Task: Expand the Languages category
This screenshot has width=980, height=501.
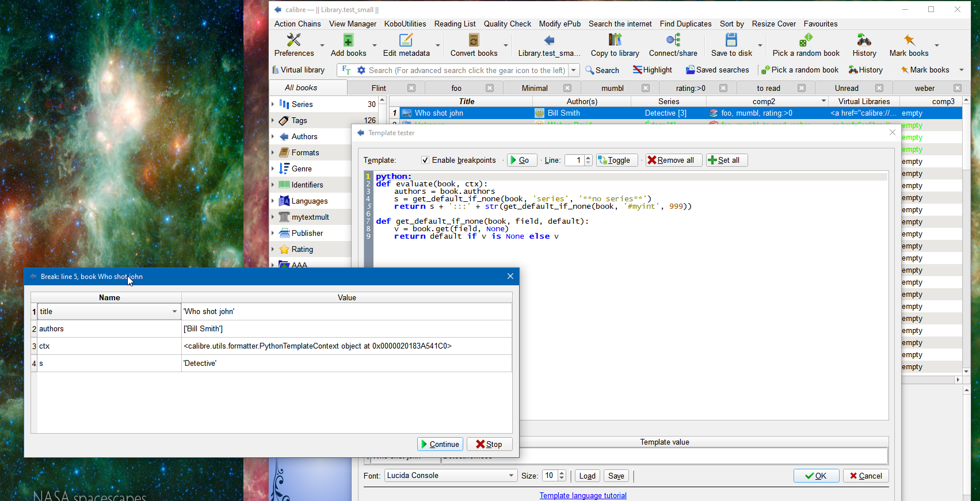Action: [273, 201]
